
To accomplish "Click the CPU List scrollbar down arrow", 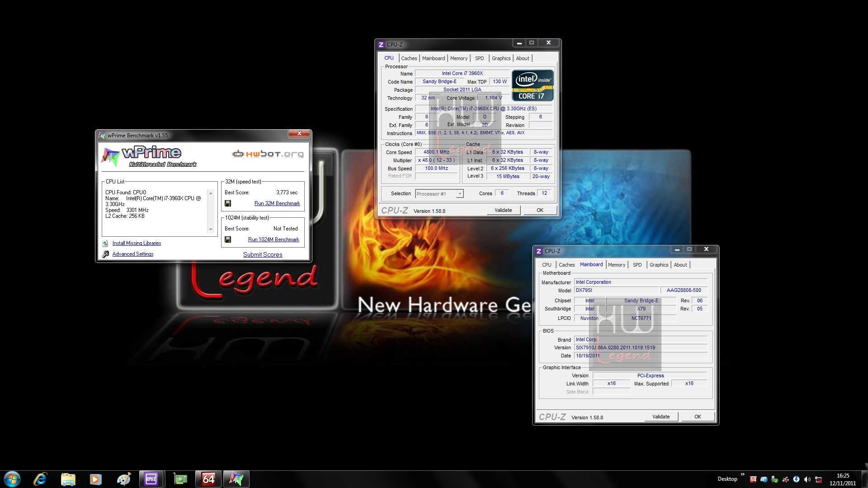I will (x=210, y=230).
